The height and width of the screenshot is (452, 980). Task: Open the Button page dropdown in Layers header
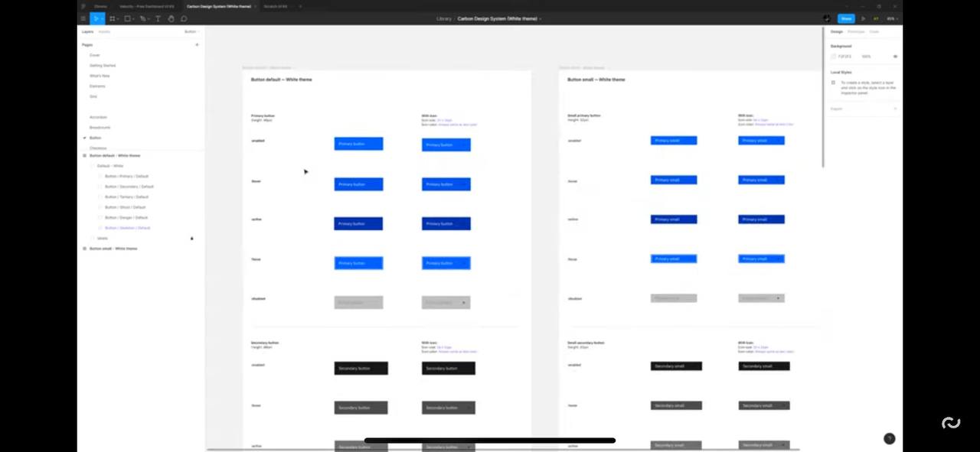click(x=191, y=31)
